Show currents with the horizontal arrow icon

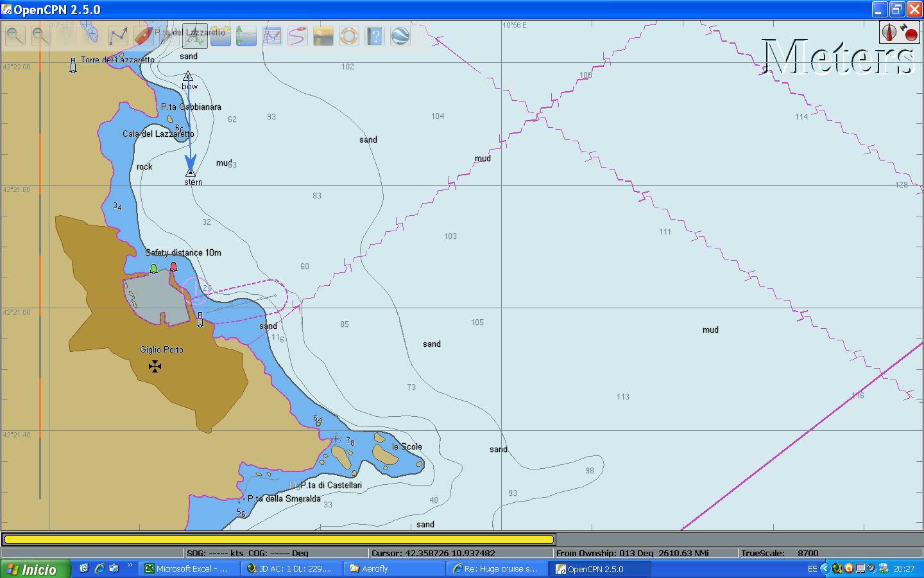click(221, 36)
